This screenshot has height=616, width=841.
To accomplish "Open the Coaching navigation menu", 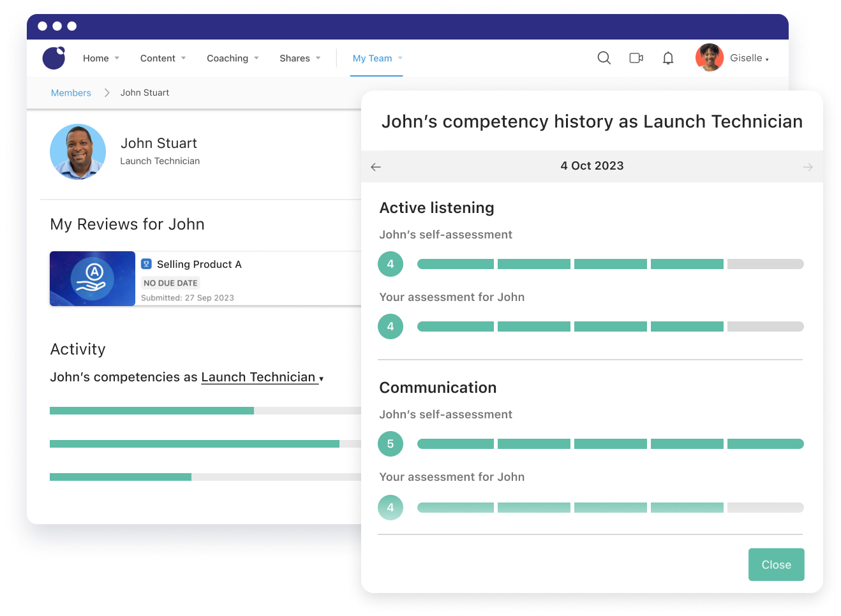I will (232, 58).
